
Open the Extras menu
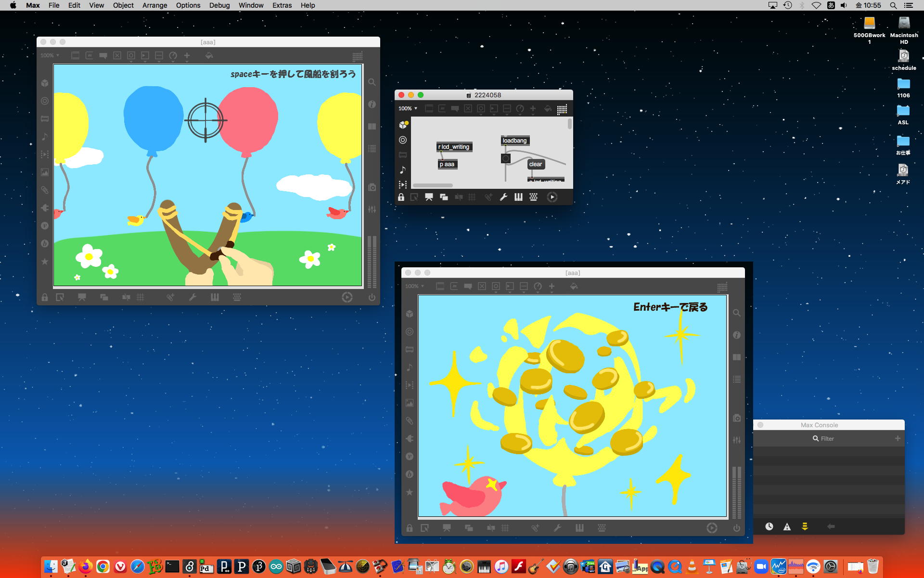coord(282,5)
